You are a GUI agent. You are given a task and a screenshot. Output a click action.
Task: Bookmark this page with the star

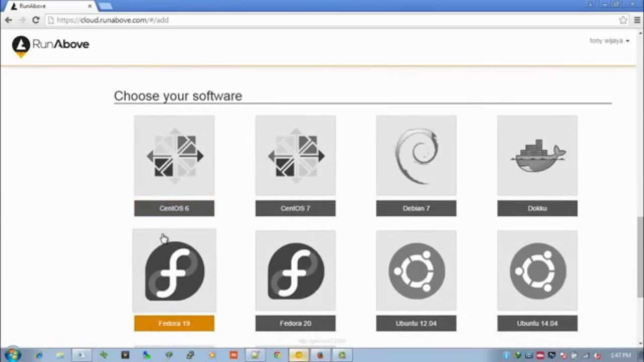(x=623, y=20)
